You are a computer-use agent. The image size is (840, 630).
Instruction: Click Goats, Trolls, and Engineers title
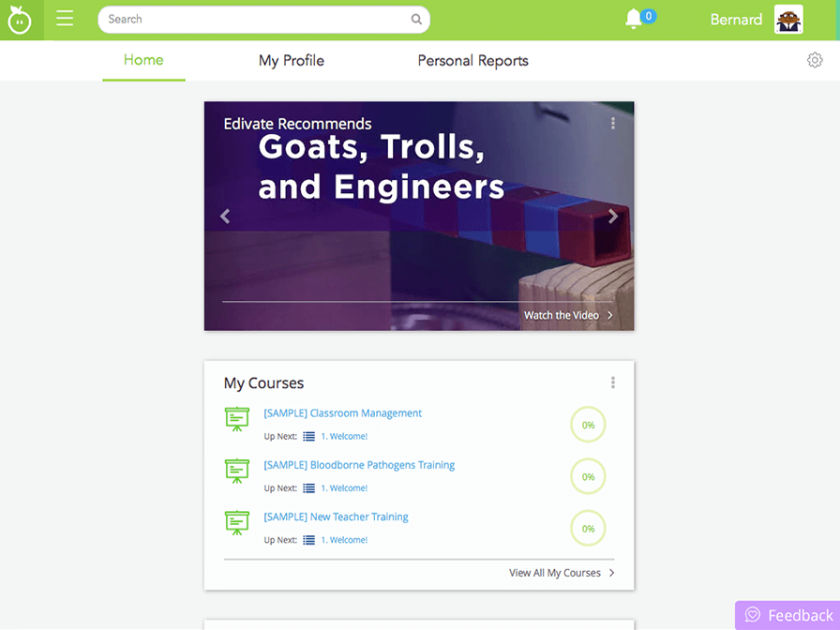pos(381,167)
